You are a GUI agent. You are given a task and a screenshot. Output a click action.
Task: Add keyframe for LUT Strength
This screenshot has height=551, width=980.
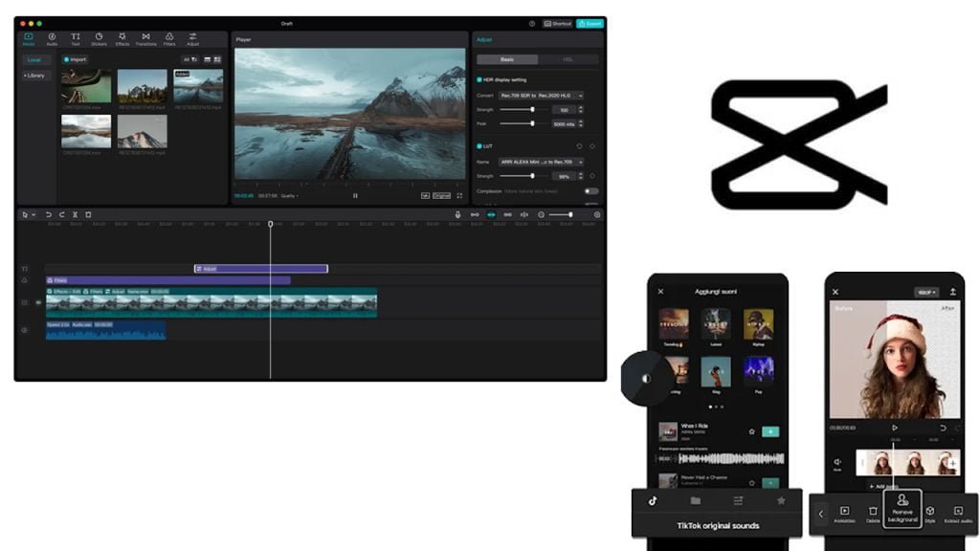[x=591, y=176]
